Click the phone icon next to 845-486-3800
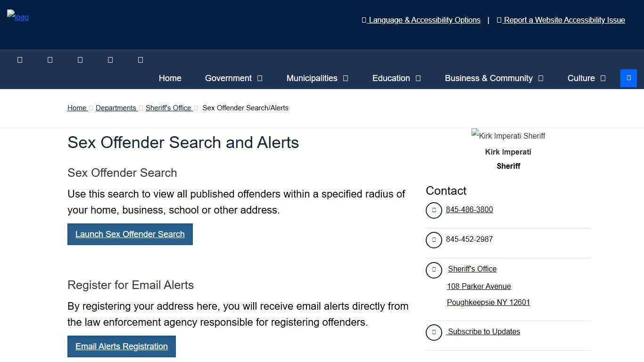Screen dimensions: 644x362 (434, 210)
